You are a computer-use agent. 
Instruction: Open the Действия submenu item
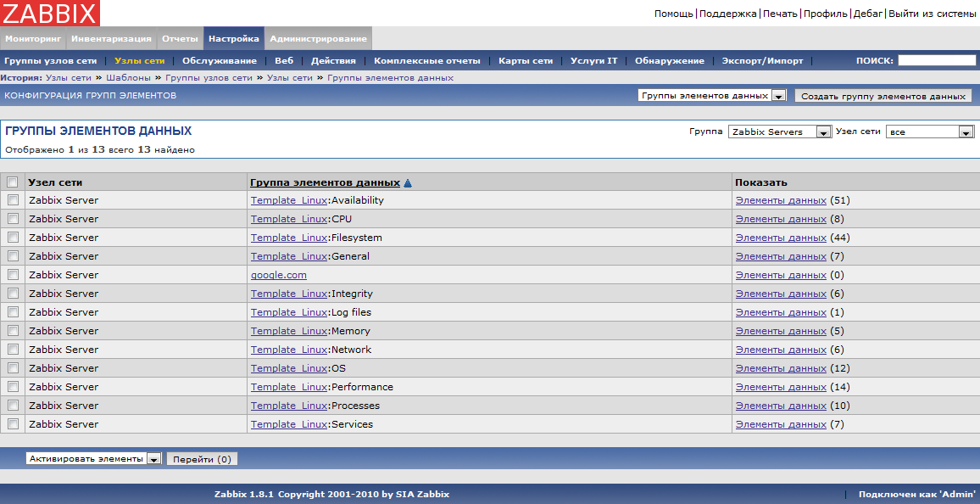[333, 60]
